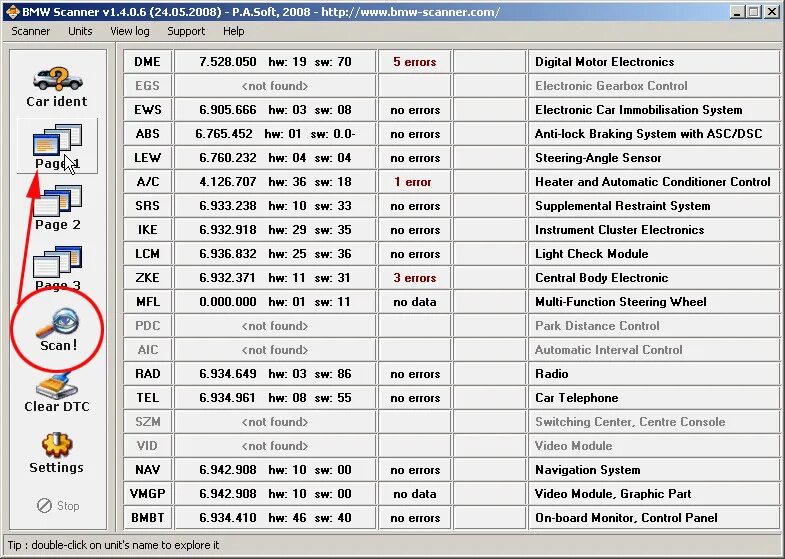Viewport: 785px width, 559px height.
Task: Select the VMGP unit name
Action: coord(148,494)
